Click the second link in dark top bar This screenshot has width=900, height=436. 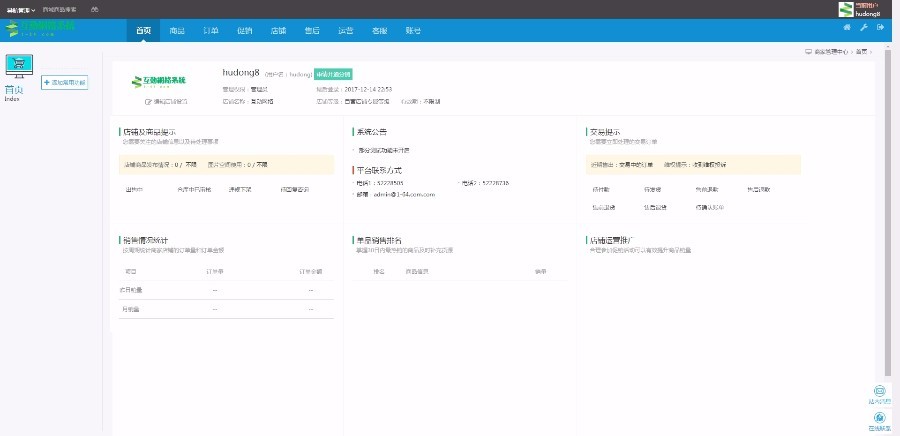pos(60,10)
